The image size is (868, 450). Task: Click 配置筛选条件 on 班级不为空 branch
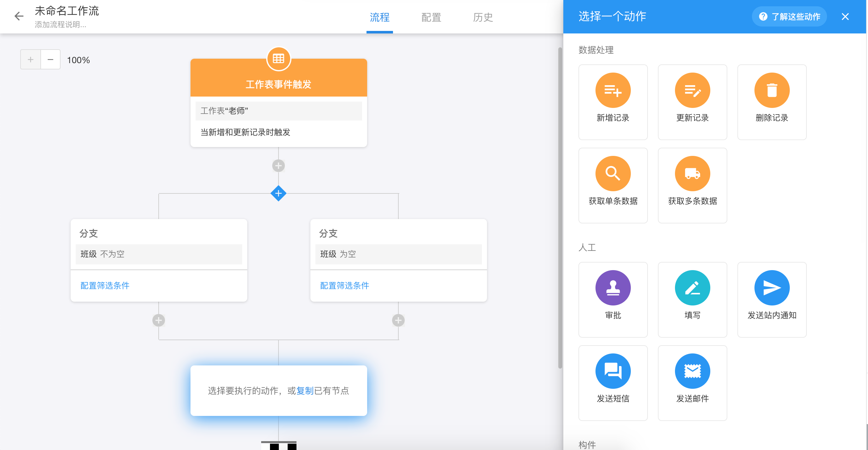click(x=104, y=286)
